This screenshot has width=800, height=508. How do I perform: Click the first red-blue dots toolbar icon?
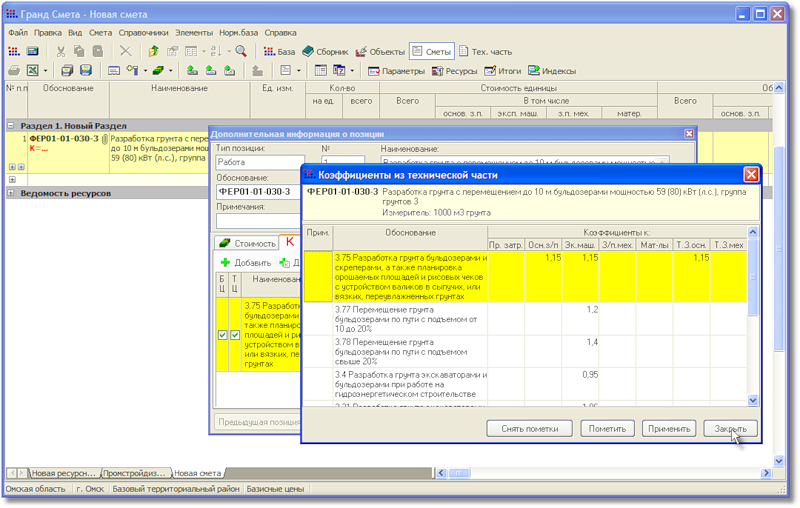coord(14,52)
